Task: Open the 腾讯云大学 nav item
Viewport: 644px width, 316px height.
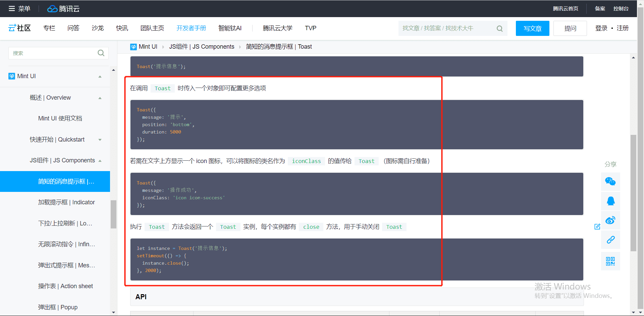Action: pos(278,28)
